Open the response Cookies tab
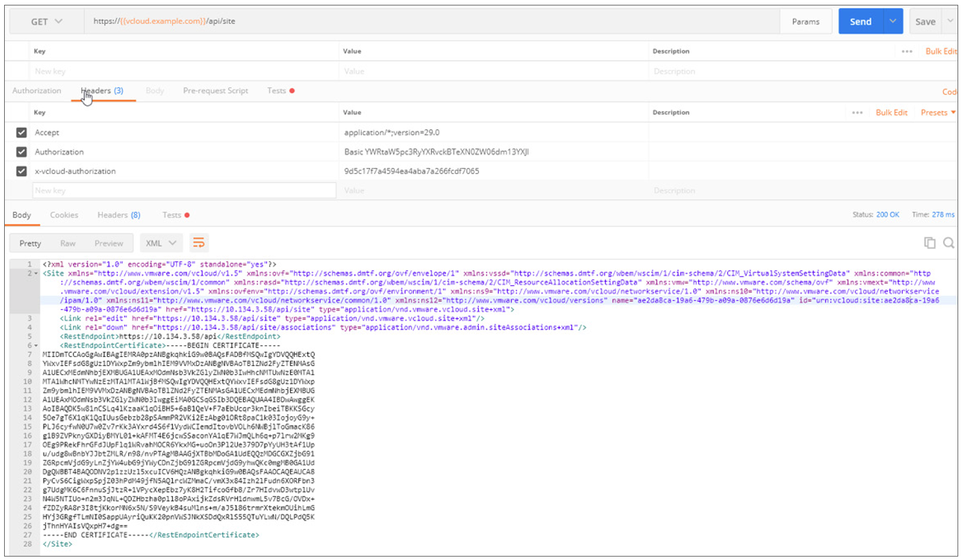 [64, 214]
